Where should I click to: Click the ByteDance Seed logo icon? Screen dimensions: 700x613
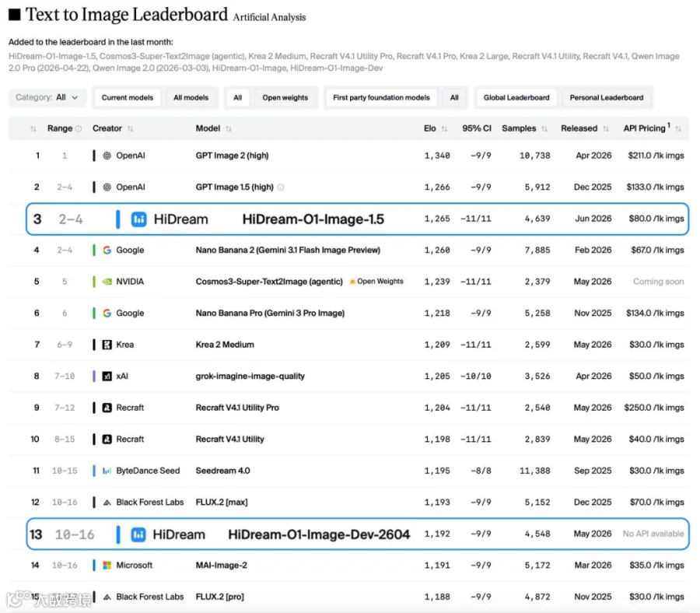coord(107,471)
